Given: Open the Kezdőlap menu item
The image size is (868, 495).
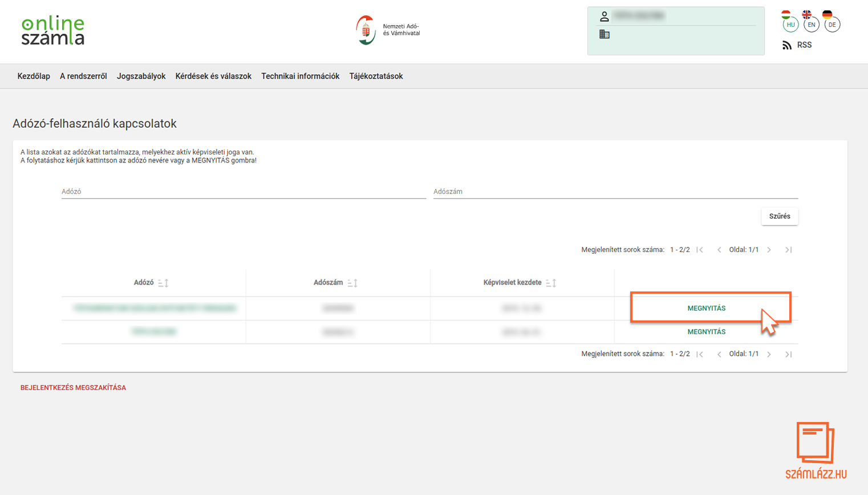Looking at the screenshot, I should coord(34,76).
